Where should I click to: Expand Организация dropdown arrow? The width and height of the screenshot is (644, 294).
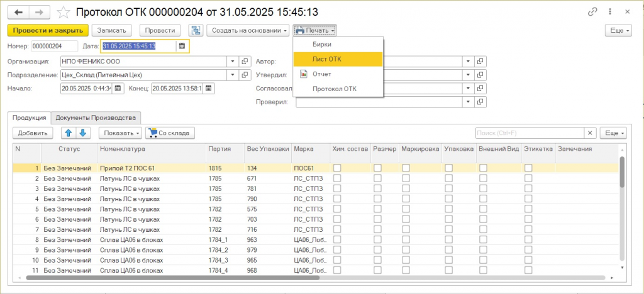tap(233, 62)
